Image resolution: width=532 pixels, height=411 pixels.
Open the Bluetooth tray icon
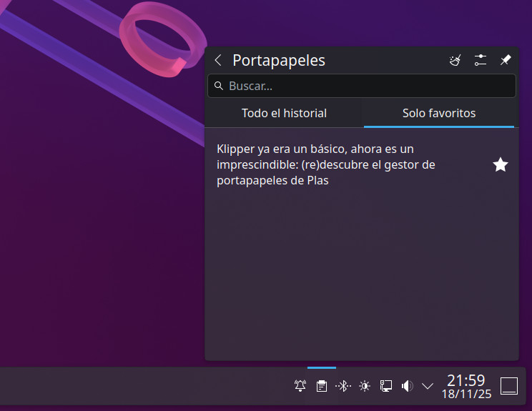pos(343,386)
